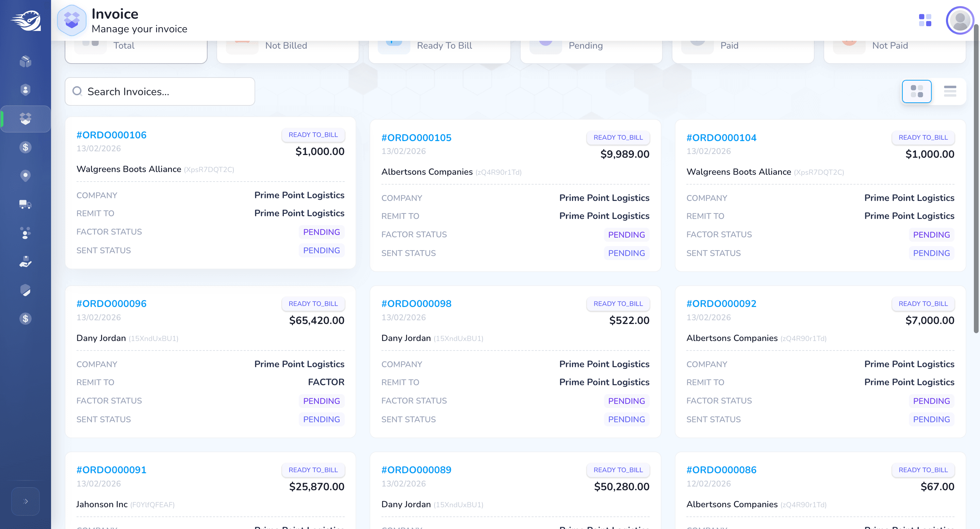Open the hand holding sidebar icon
Viewport: 980px width, 529px height.
pyautogui.click(x=26, y=261)
